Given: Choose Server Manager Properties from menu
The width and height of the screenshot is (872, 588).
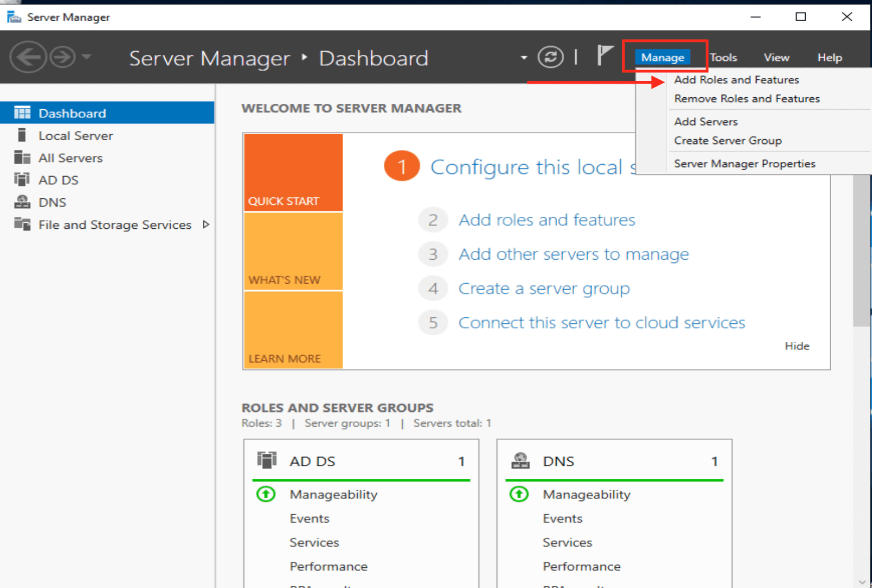Looking at the screenshot, I should pos(744,164).
